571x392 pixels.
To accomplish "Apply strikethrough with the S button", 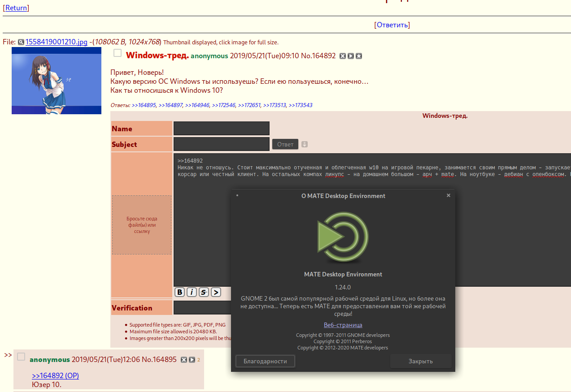I will [204, 292].
